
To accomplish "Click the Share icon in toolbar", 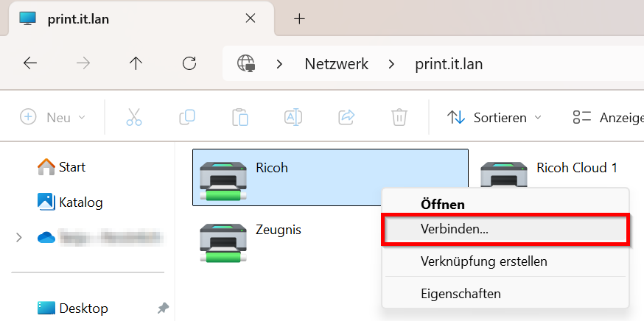I will click(x=346, y=117).
